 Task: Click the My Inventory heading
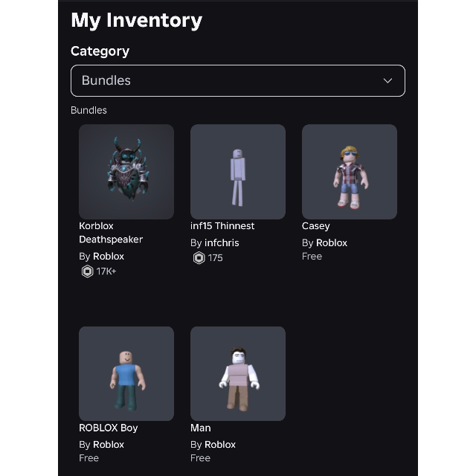pyautogui.click(x=137, y=21)
